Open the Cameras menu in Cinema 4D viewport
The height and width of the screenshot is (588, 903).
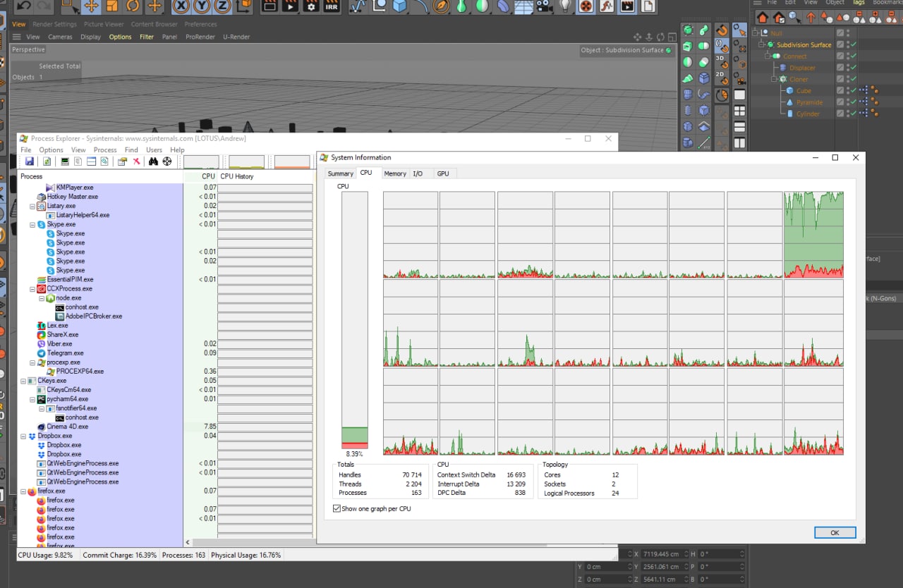[x=60, y=37]
